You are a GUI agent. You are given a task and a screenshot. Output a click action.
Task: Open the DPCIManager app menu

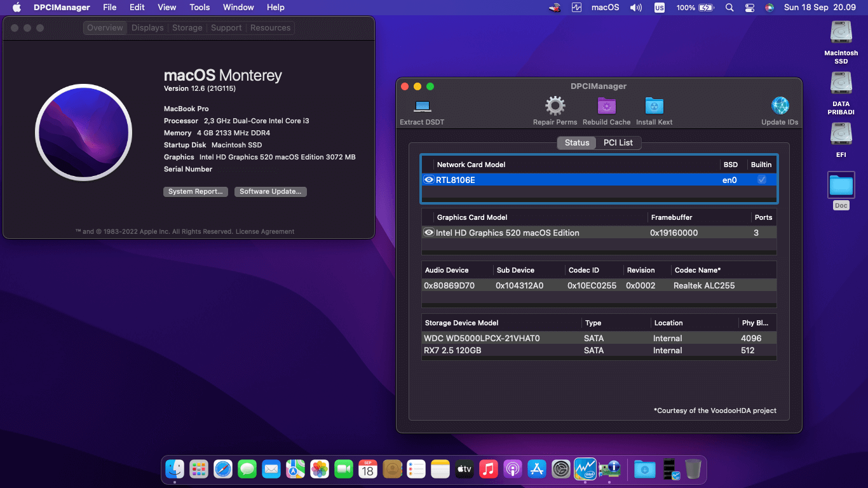(x=62, y=8)
